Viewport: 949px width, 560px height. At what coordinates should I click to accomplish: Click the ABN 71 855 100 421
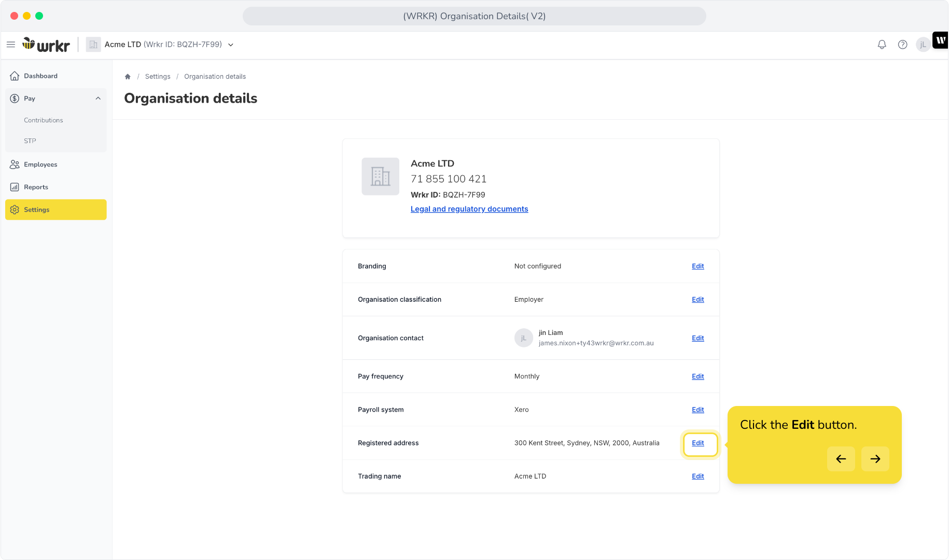click(x=449, y=179)
